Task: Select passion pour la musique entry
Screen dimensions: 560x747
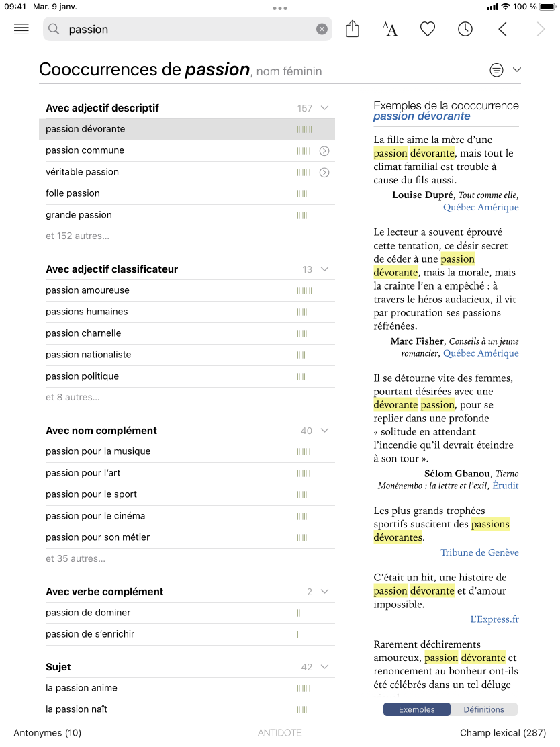Action: pos(98,451)
